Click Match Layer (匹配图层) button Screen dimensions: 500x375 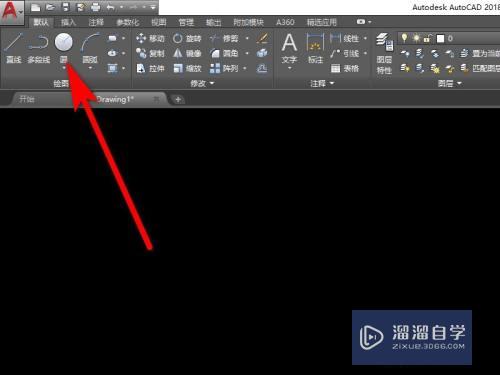click(480, 68)
